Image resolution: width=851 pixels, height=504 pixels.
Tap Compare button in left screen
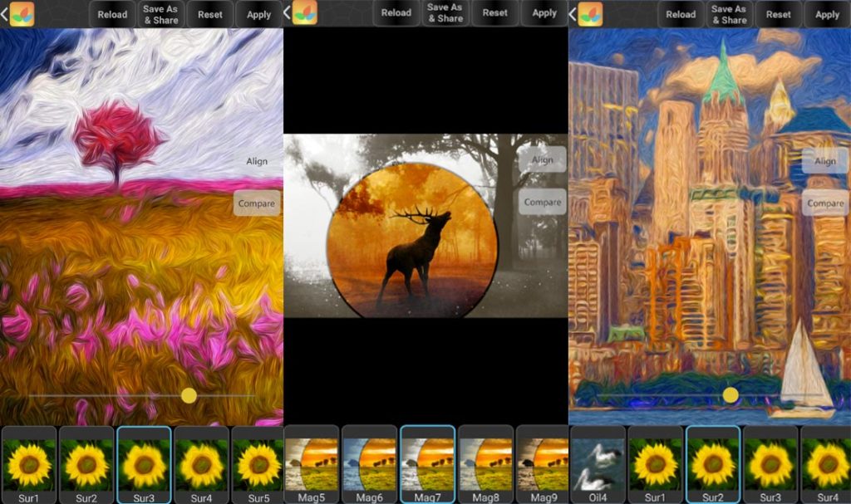click(257, 203)
